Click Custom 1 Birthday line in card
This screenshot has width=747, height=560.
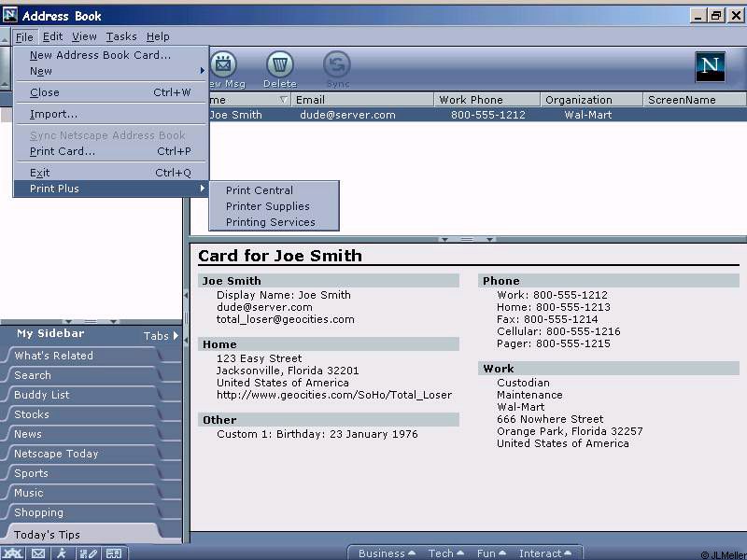coord(317,434)
